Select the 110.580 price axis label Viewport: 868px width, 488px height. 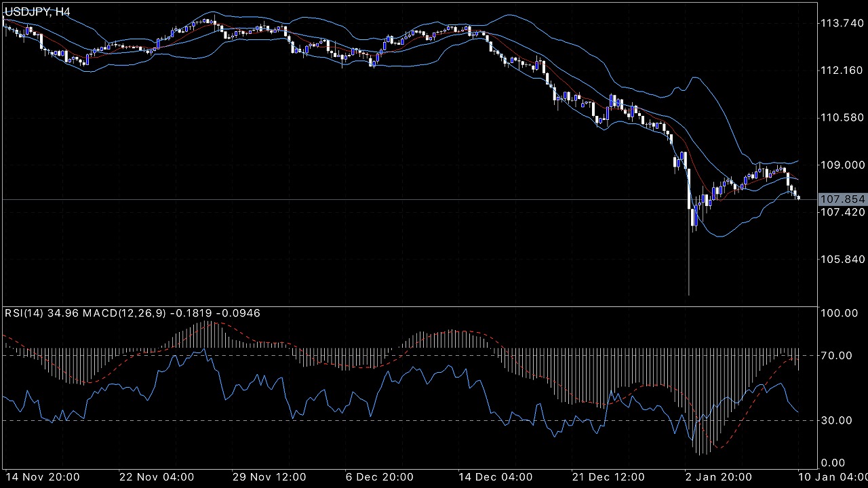842,118
